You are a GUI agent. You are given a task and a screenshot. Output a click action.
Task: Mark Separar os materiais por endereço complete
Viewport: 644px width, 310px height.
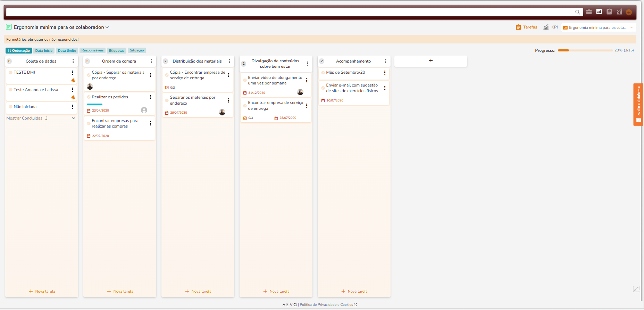167,100
